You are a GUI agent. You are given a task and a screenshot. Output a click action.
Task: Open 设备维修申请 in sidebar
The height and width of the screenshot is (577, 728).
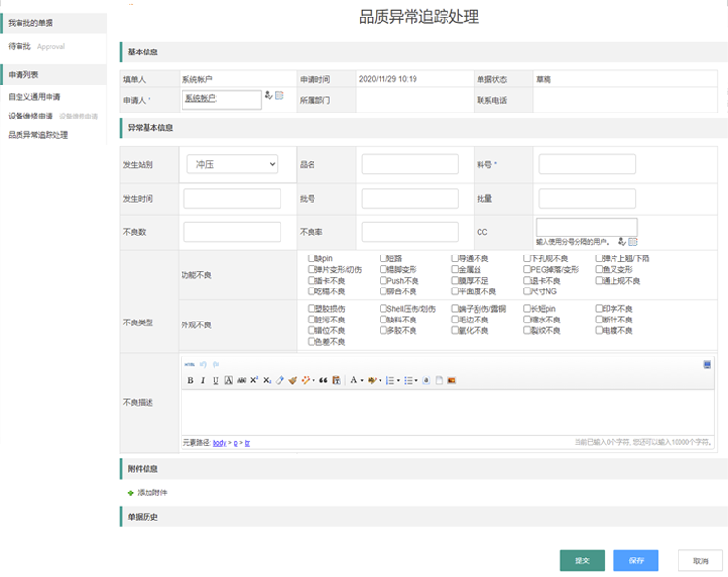(x=30, y=117)
